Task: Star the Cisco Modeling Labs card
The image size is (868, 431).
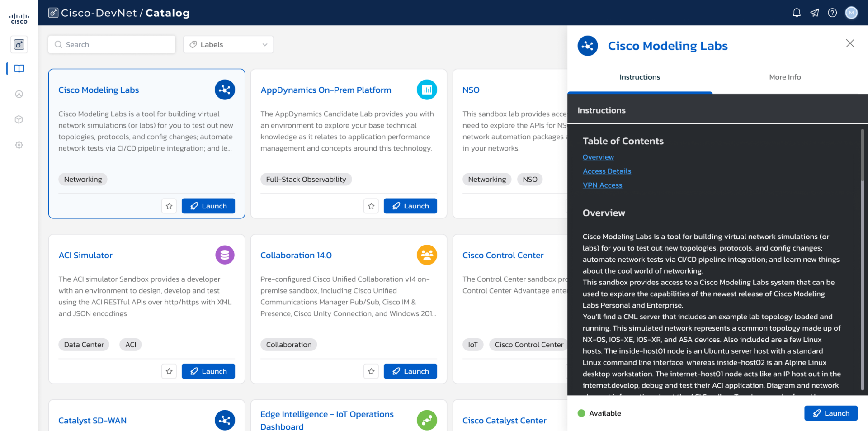Action: tap(169, 206)
